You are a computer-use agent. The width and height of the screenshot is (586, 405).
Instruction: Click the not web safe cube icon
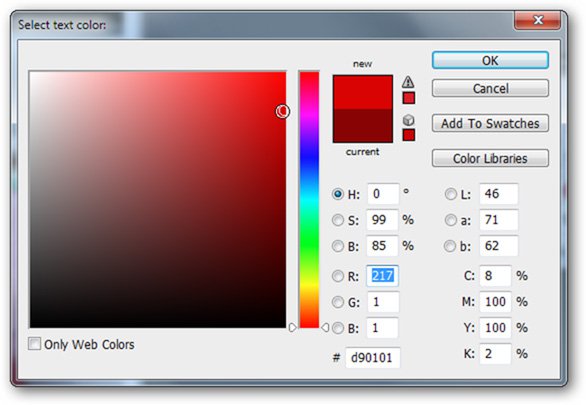[408, 120]
